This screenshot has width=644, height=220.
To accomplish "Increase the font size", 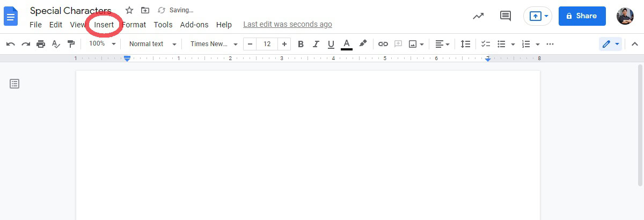I will [x=284, y=44].
